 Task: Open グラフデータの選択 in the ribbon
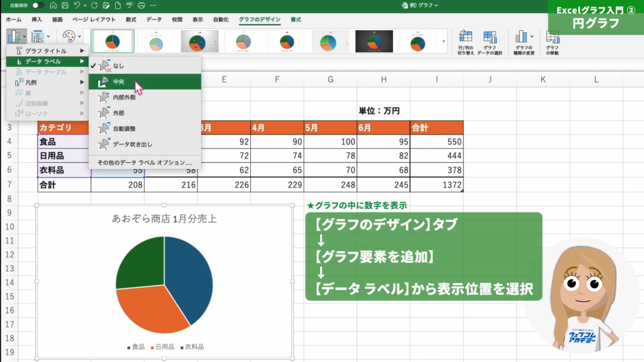click(x=490, y=41)
